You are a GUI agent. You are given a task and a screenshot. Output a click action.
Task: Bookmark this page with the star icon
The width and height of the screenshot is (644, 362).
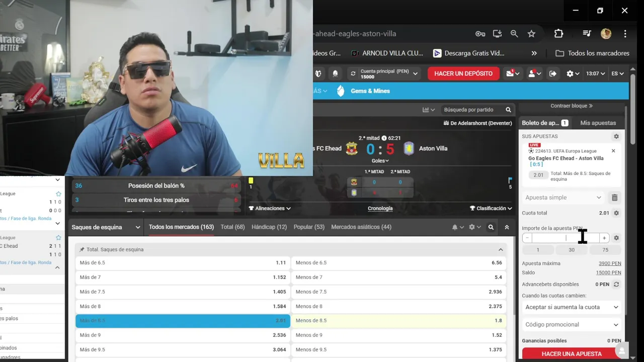tap(531, 34)
